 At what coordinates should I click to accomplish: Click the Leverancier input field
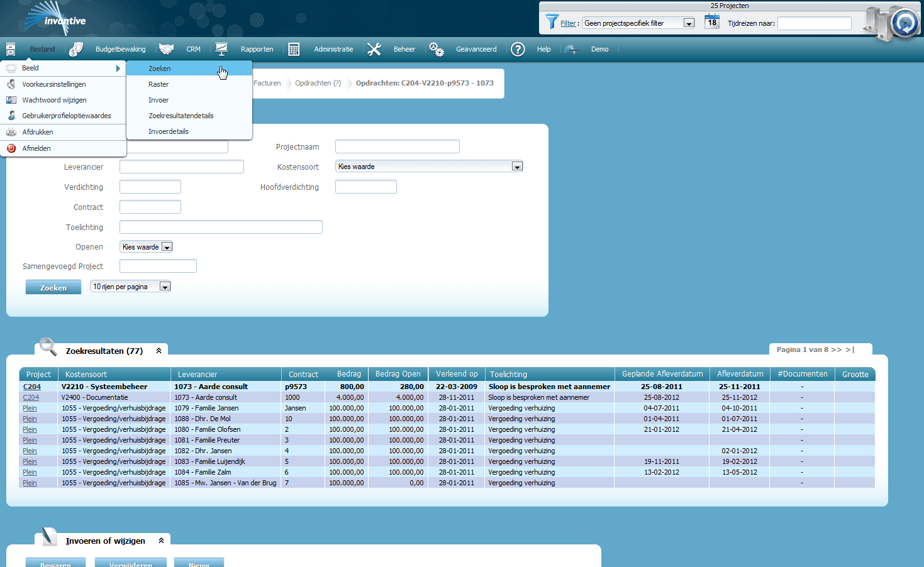[181, 167]
